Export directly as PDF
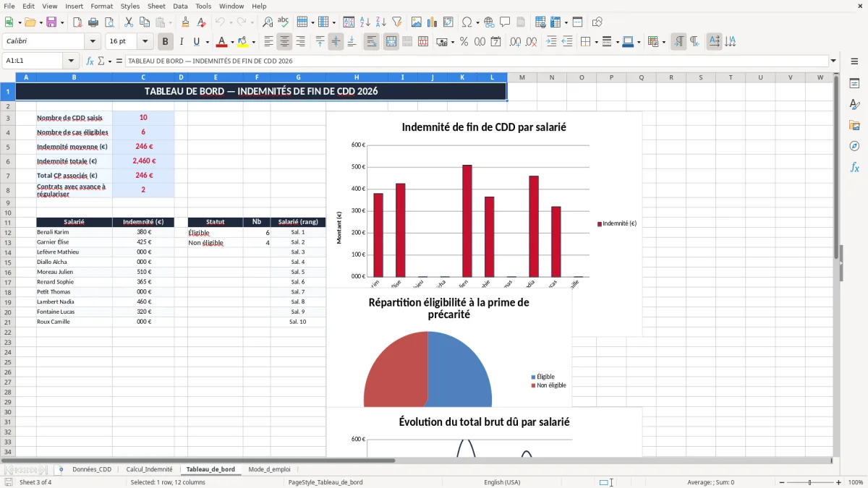This screenshot has height=488, width=868. click(77, 22)
